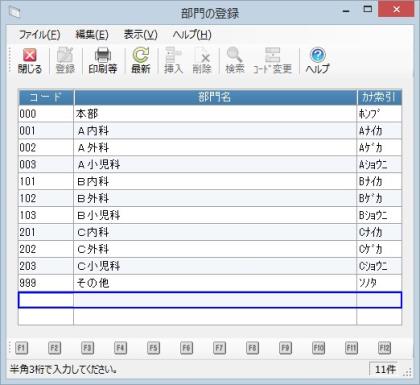
Task: Click the 部門名 column header
Action: (x=215, y=97)
